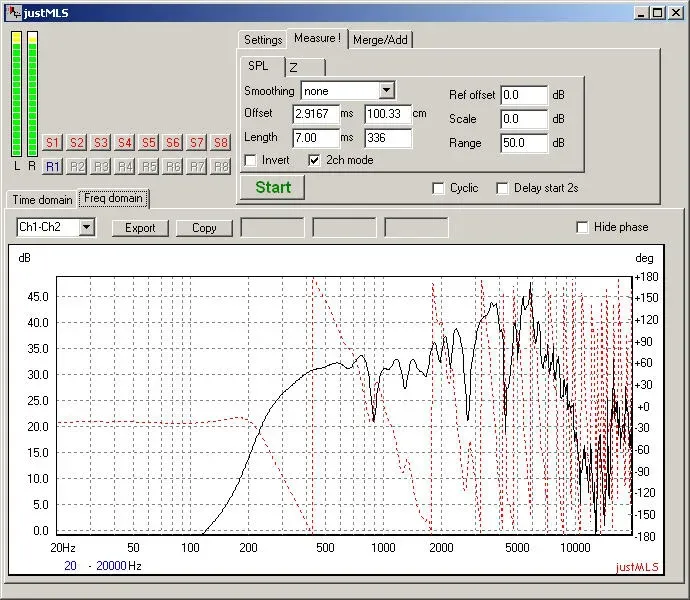Select store slot S6

click(x=172, y=143)
